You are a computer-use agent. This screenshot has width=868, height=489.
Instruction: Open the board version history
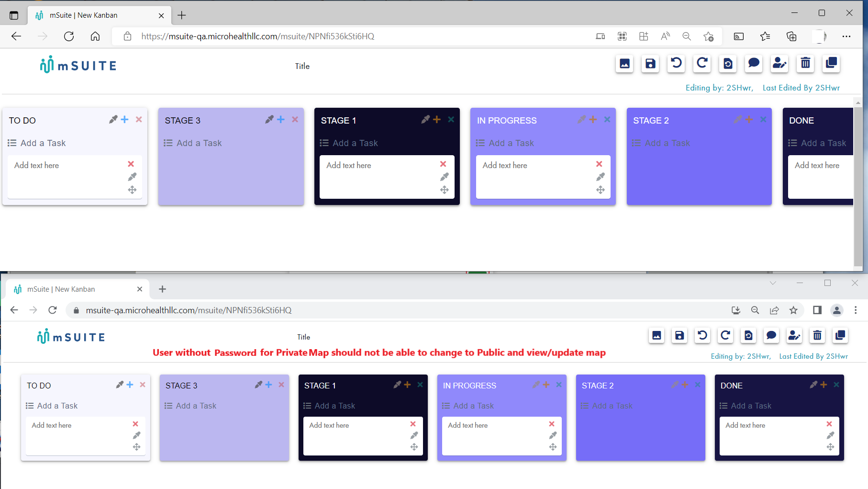point(728,64)
